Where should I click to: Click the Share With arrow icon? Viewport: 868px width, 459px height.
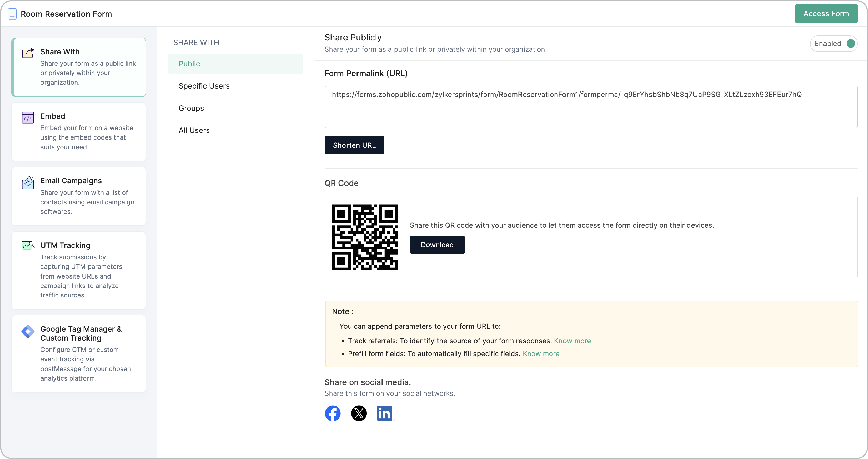28,53
